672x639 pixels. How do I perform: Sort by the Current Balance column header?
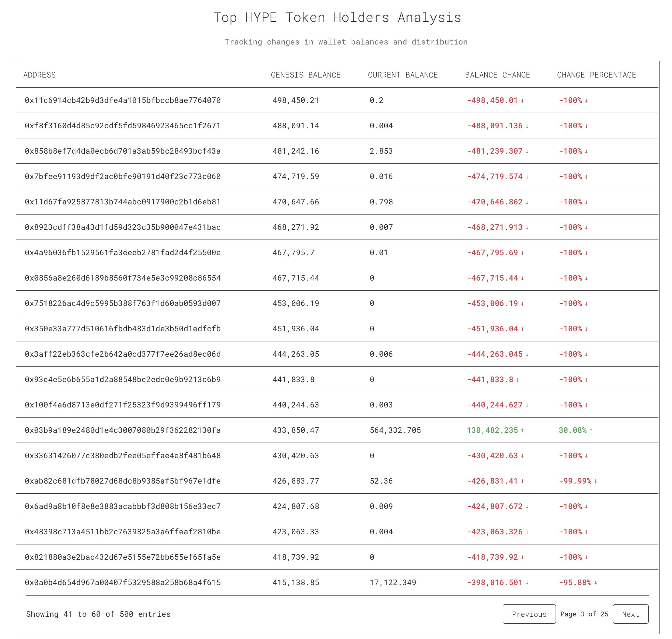402,75
